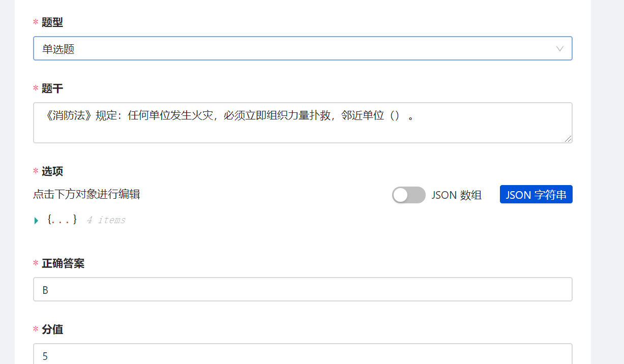The image size is (624, 364).
Task: Click the JSON 数组 label text
Action: point(457,195)
